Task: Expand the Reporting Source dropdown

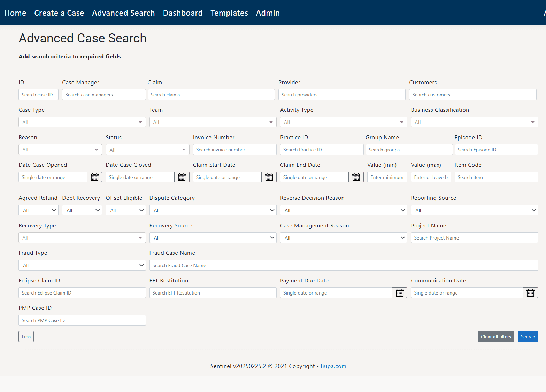Action: point(474,210)
